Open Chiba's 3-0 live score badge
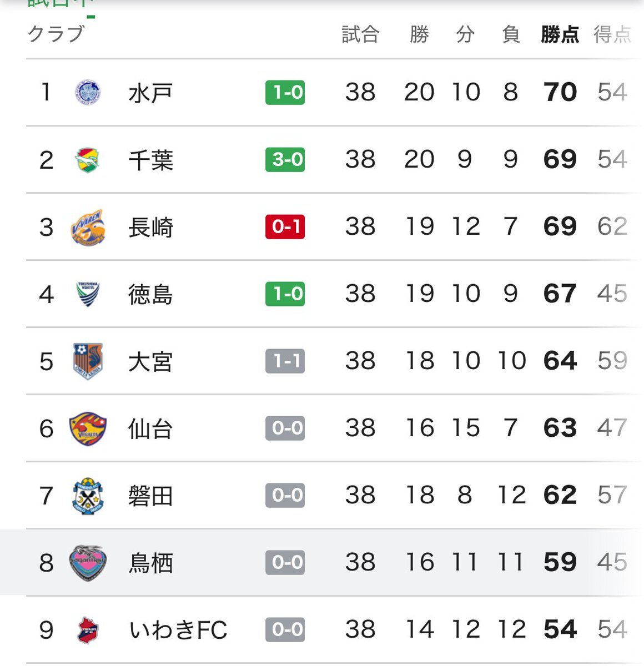The width and height of the screenshot is (644, 666). [x=285, y=160]
